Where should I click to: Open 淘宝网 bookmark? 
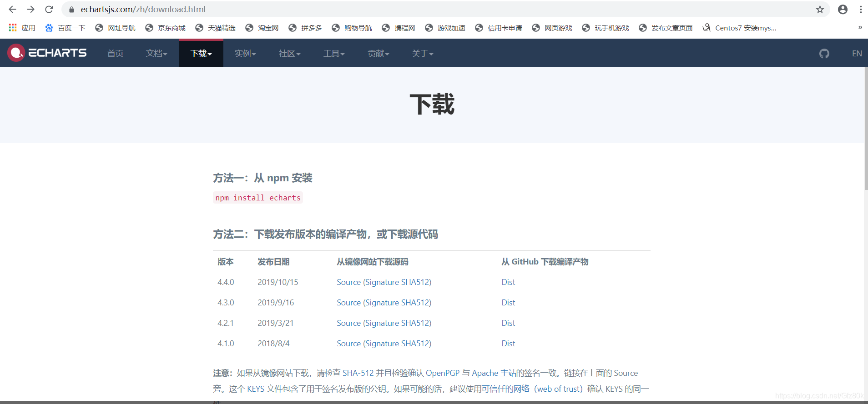pos(262,28)
